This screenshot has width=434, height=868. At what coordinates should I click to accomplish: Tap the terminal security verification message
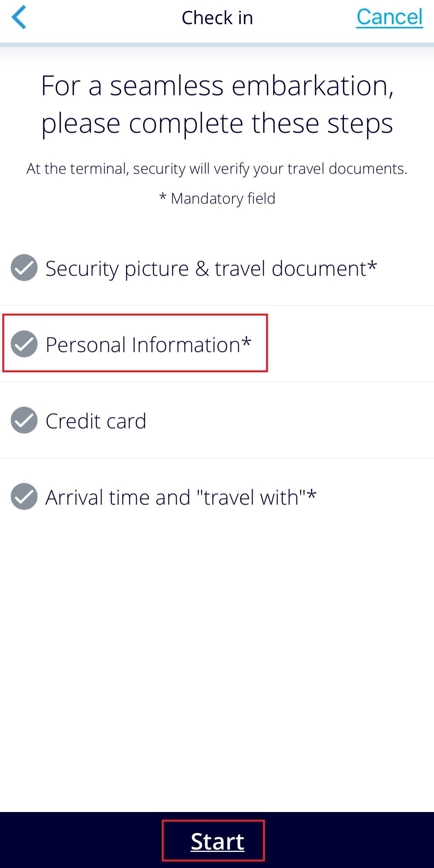point(217,169)
